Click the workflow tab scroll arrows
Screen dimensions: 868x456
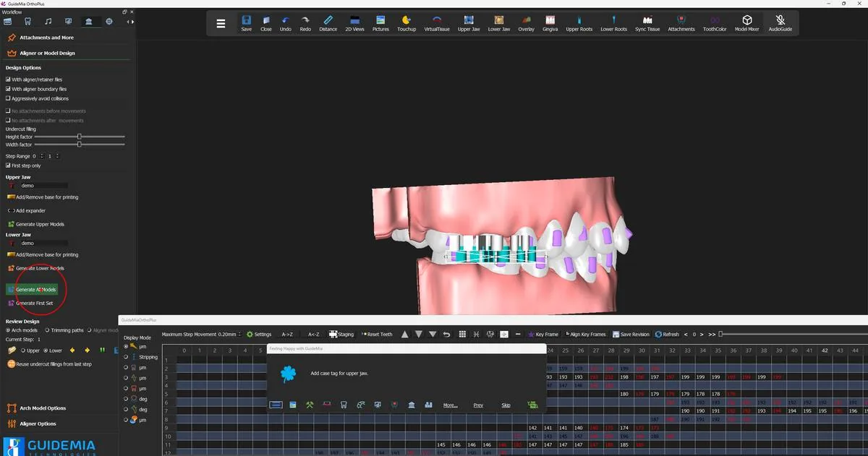tap(129, 21)
